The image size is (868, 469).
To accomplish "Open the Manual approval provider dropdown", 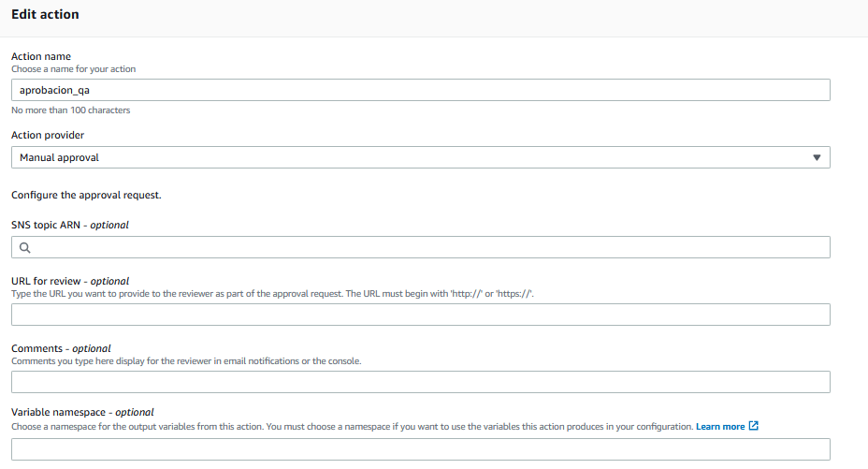I will [420, 157].
